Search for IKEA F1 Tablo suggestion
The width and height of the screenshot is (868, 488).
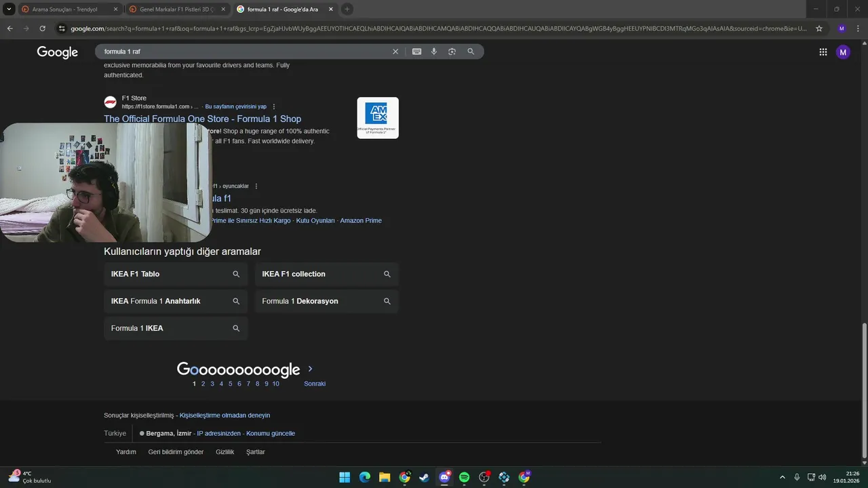[x=176, y=274]
